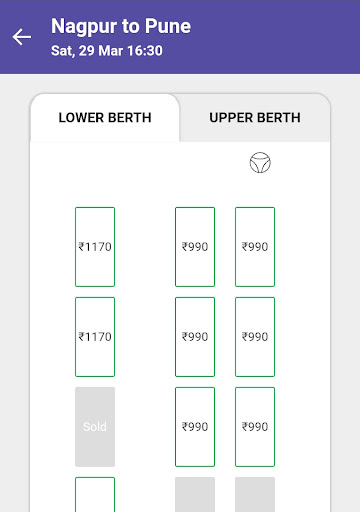This screenshot has height=512, width=360.
Task: Select the LOWER BERTH tab
Action: (105, 118)
